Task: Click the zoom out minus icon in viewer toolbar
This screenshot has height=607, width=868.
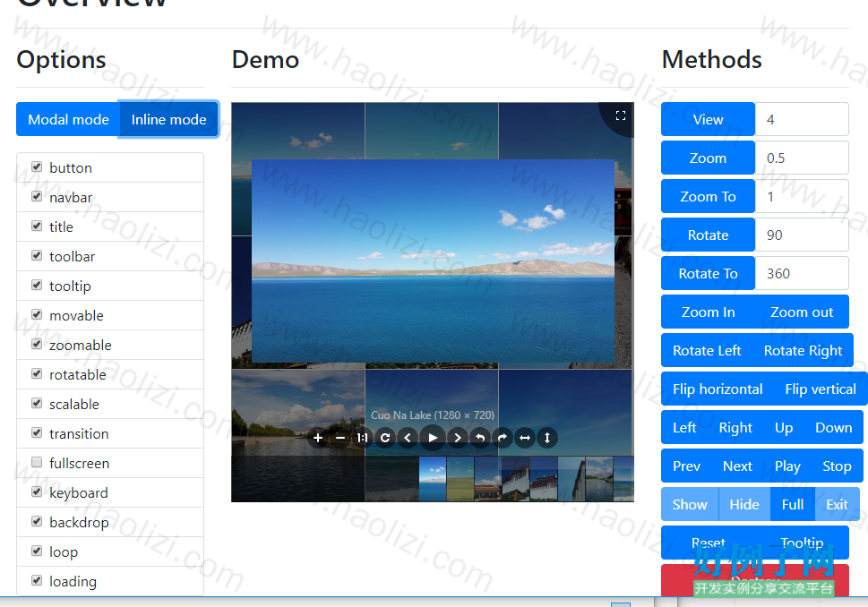Action: (x=340, y=438)
